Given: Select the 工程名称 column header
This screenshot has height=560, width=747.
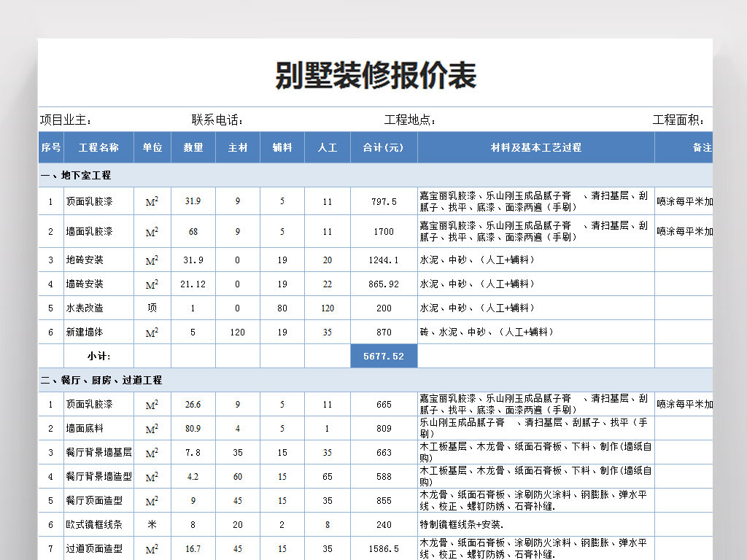Looking at the screenshot, I should click(x=98, y=147).
